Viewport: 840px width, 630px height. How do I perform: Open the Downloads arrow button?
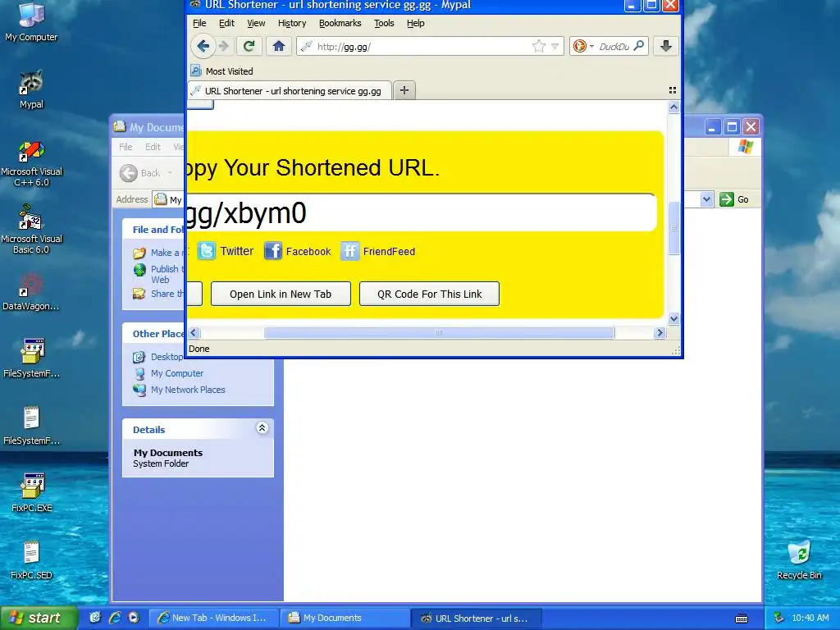coord(666,47)
